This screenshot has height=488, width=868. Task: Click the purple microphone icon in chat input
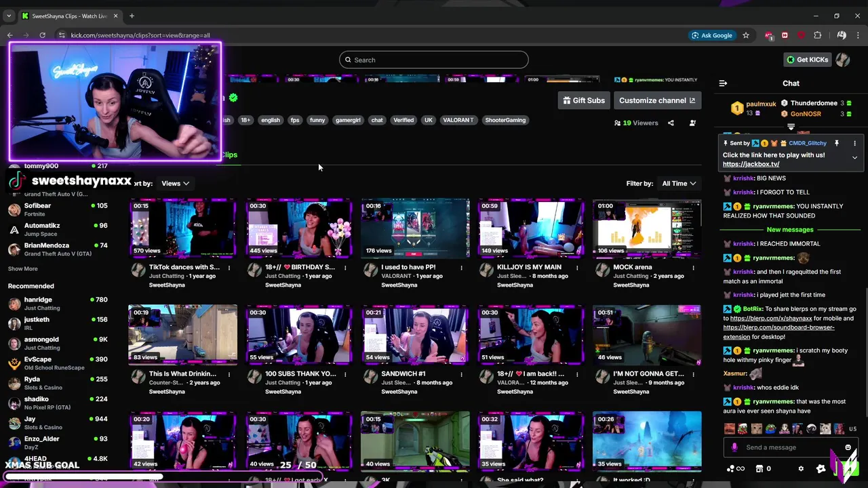(734, 447)
